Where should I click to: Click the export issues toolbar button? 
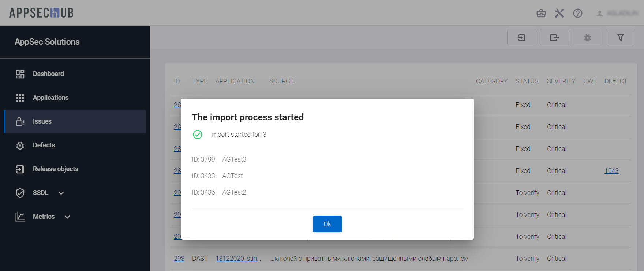pyautogui.click(x=554, y=37)
